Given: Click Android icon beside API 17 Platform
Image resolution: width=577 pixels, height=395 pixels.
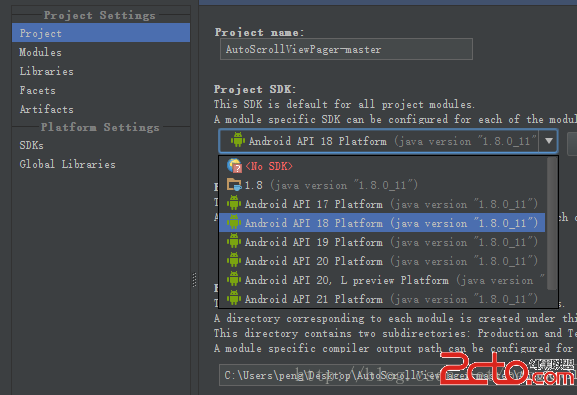Looking at the screenshot, I should click(x=234, y=203).
